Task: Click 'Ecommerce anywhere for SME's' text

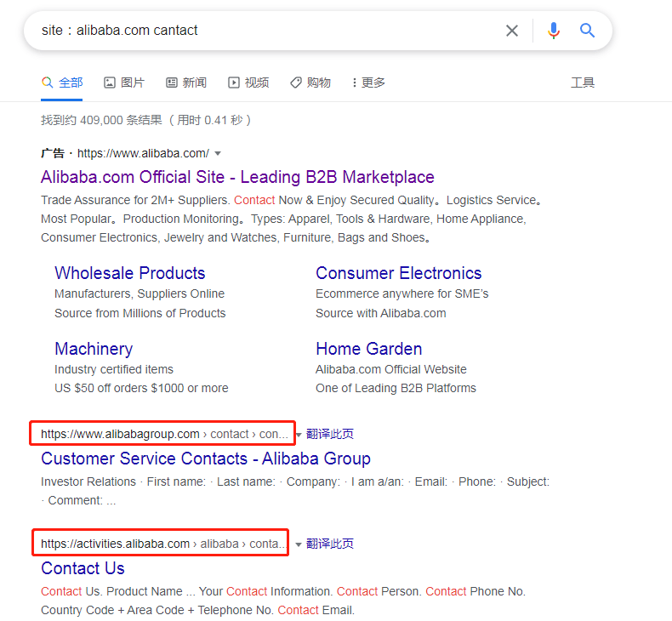Action: tap(402, 293)
